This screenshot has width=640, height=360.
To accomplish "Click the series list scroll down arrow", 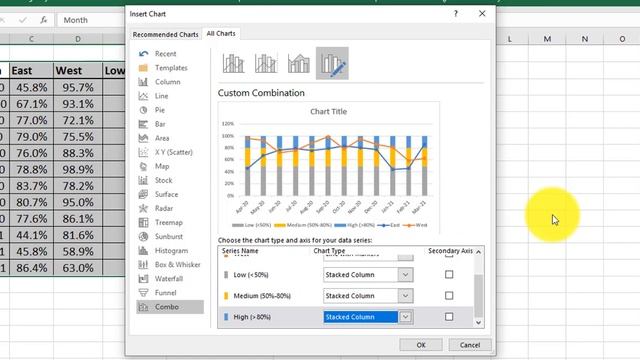I will pyautogui.click(x=478, y=322).
